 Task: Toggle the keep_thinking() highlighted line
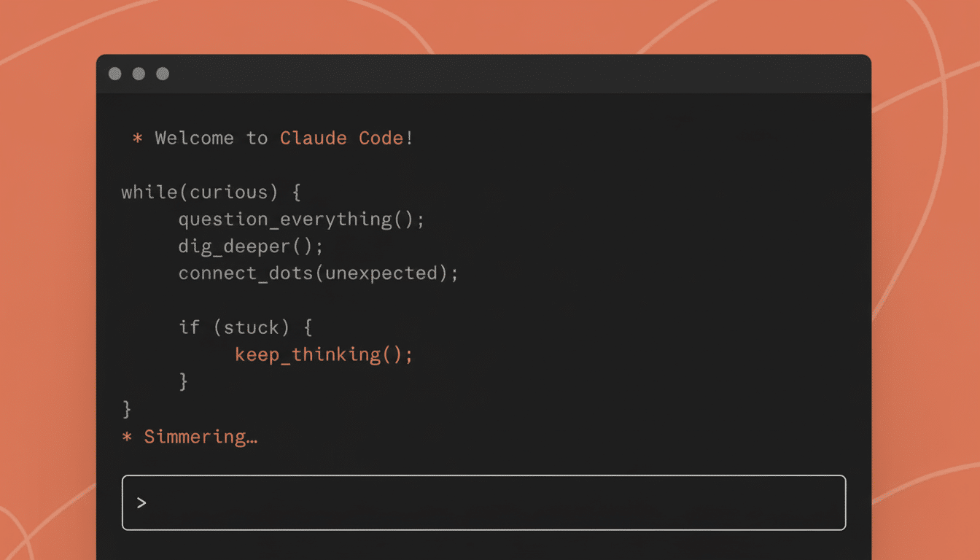pos(323,354)
